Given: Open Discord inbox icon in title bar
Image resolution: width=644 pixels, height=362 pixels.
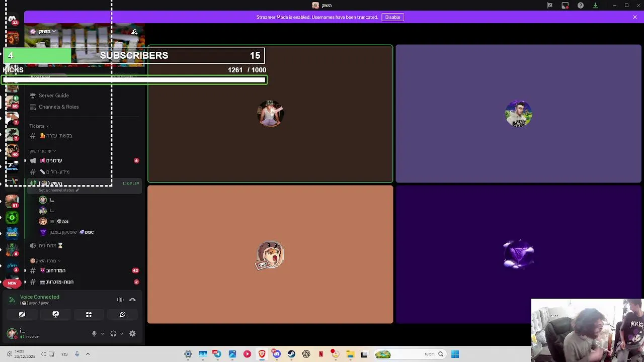Looking at the screenshot, I should (565, 6).
